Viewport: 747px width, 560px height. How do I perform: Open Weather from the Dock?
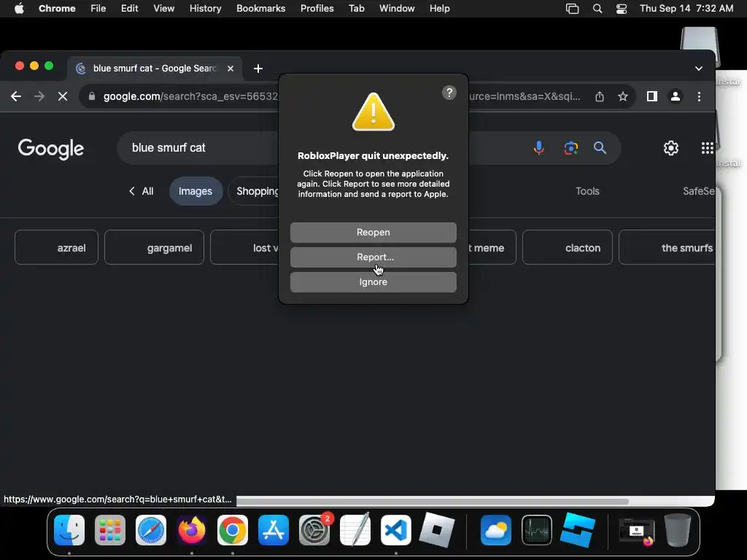pyautogui.click(x=495, y=530)
